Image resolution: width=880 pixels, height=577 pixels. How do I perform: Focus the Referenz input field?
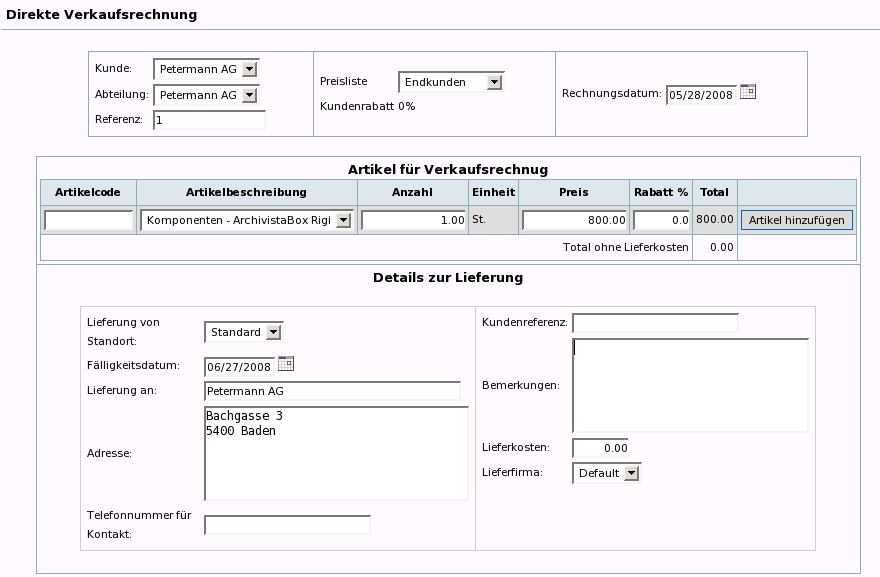tap(209, 120)
